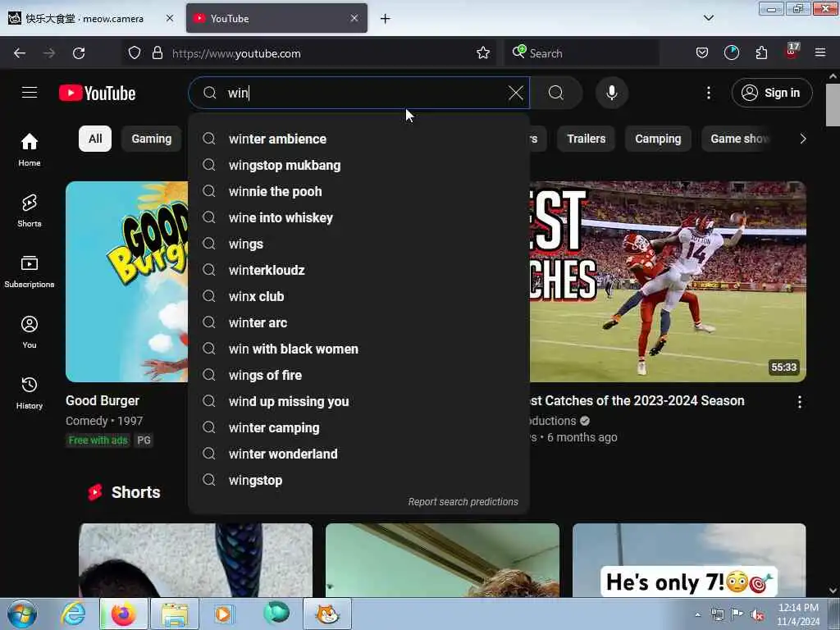The image size is (840, 630).
Task: Open the football catches video thumbnail
Action: pyautogui.click(x=668, y=282)
